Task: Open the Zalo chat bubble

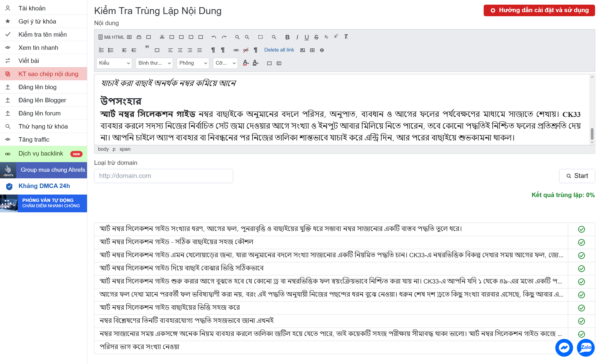Action: [x=586, y=348]
